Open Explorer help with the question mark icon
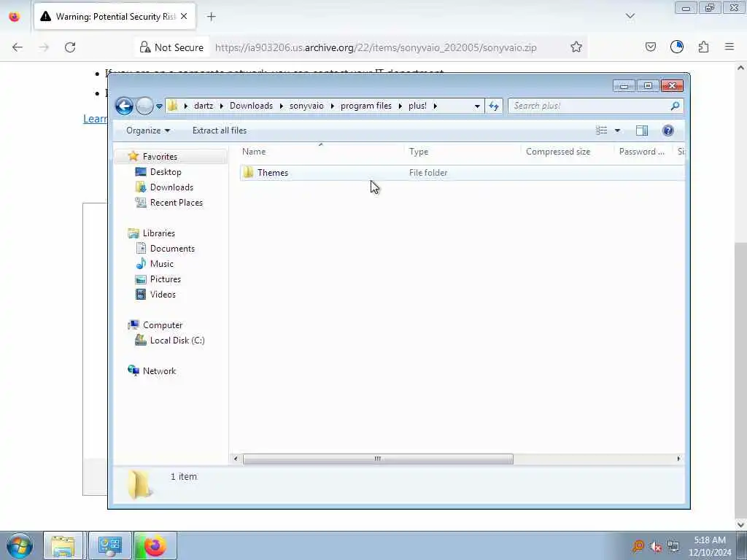This screenshot has height=560, width=747. coord(668,131)
